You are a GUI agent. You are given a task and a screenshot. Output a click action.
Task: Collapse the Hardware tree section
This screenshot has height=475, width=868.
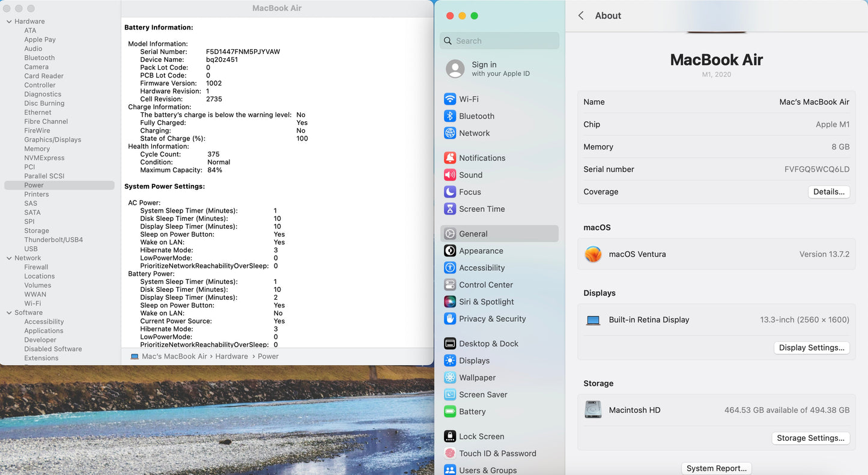tap(9, 22)
